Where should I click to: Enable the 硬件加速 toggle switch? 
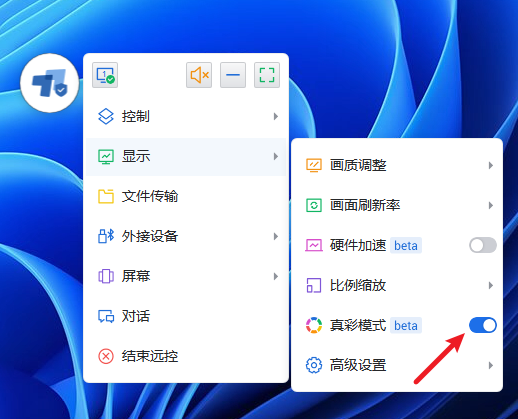pos(483,245)
